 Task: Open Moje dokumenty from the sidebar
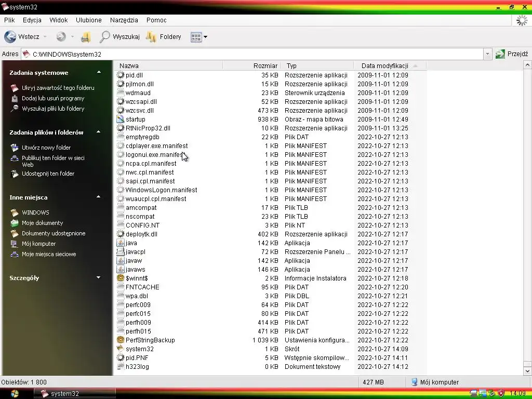click(43, 223)
